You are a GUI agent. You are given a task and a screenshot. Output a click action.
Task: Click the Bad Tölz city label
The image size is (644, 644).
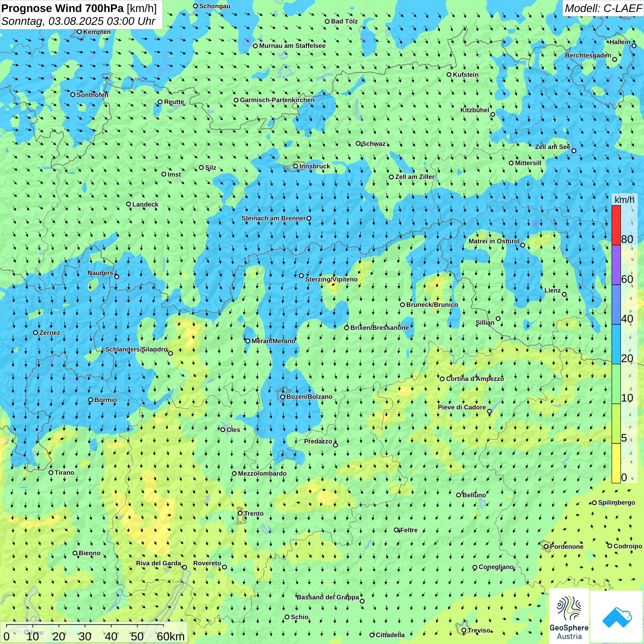pos(345,21)
